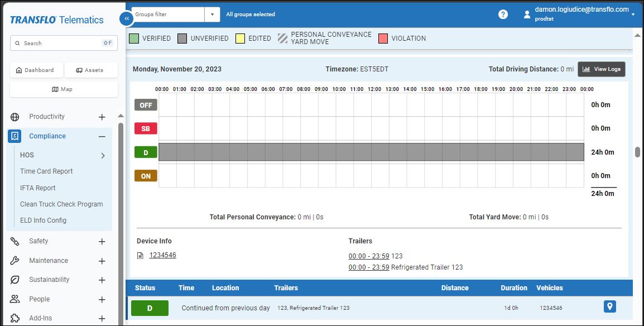Click the Compliance clipboard icon
The width and height of the screenshot is (644, 326).
click(15, 136)
